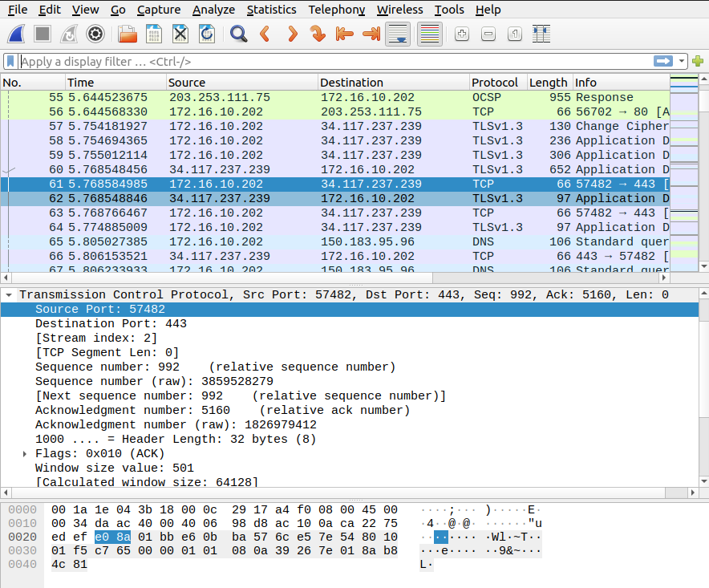Click the Go to specified packet icon
Image resolution: width=709 pixels, height=588 pixels.
(x=318, y=34)
